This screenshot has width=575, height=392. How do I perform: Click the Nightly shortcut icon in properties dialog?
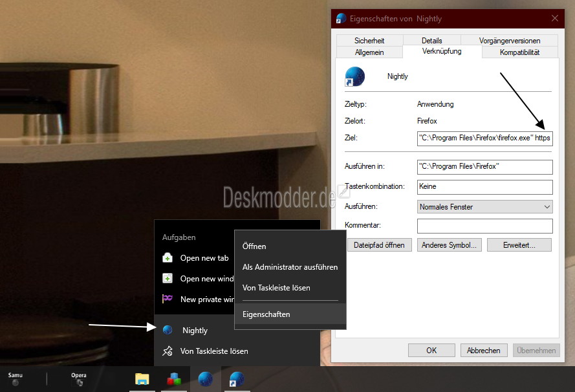355,76
